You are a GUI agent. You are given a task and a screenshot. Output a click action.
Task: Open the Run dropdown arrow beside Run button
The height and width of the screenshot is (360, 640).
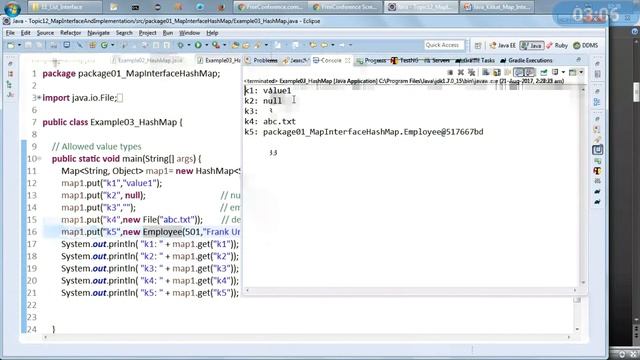tap(206, 45)
